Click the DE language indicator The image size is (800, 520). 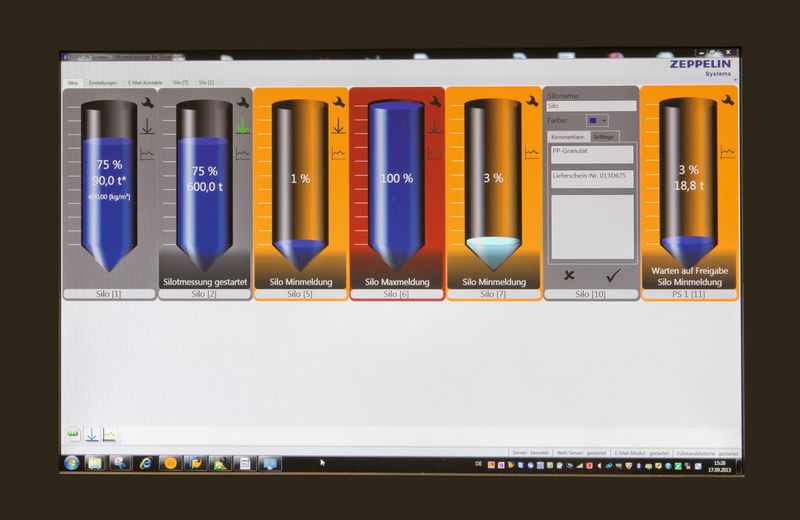tap(478, 464)
